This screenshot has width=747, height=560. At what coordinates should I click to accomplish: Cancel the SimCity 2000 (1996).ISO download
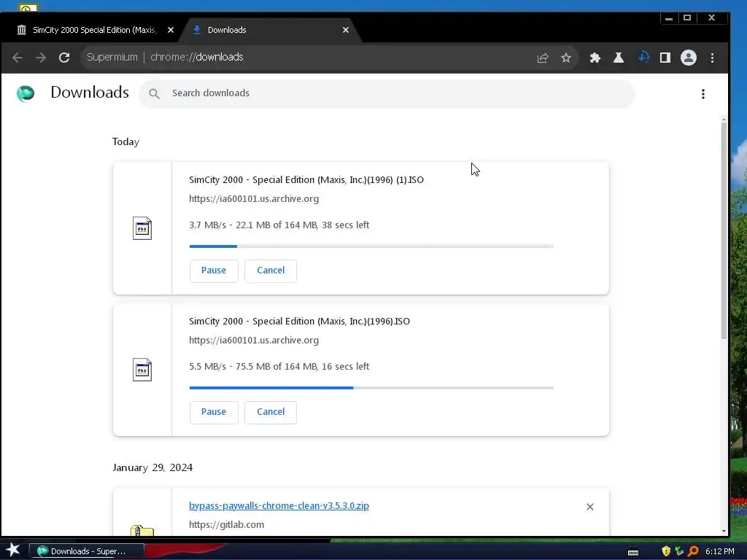click(271, 412)
